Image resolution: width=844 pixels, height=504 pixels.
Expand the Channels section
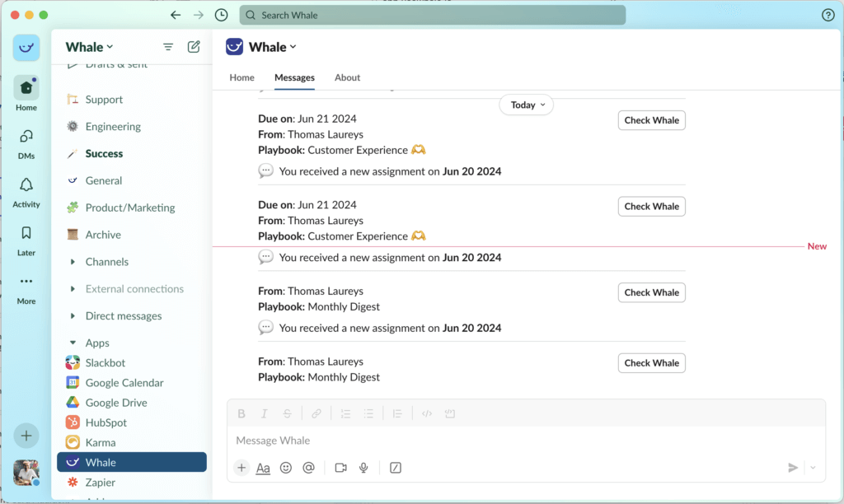click(74, 262)
